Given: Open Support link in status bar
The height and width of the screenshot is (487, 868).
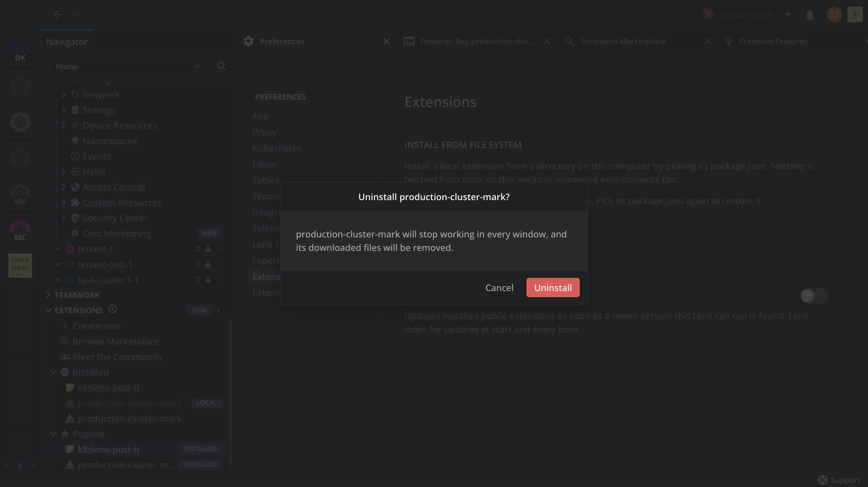Looking at the screenshot, I should coord(839,480).
